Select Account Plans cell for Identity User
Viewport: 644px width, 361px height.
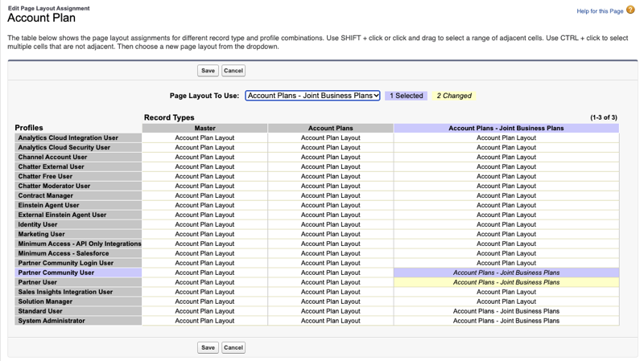[x=331, y=224]
